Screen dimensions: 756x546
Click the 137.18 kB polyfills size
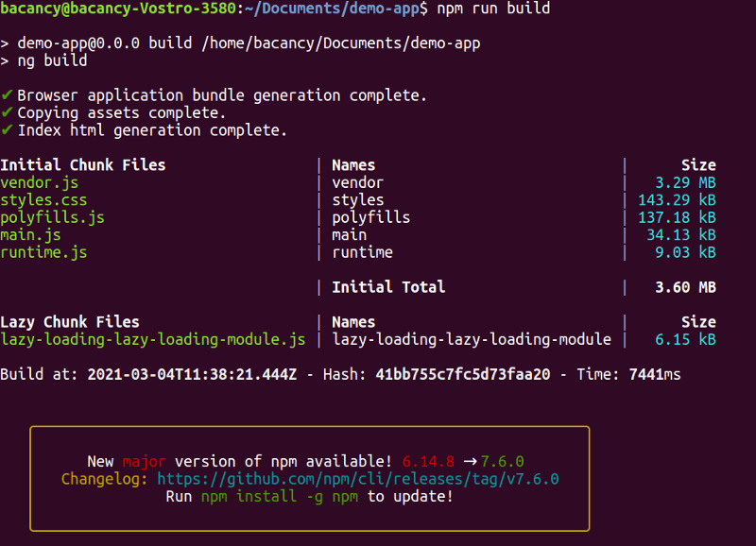tap(677, 217)
